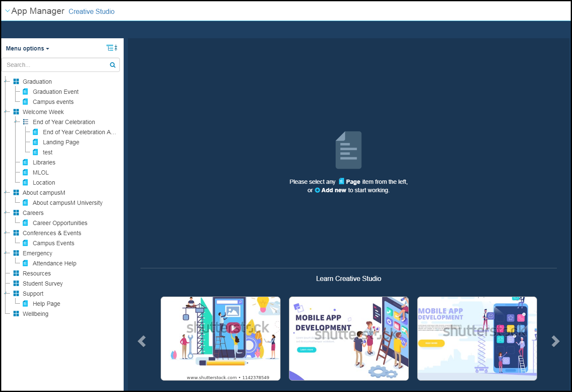Image resolution: width=572 pixels, height=392 pixels.
Task: Click the collapse-all tree icon beside Menu options
Action: 112,48
